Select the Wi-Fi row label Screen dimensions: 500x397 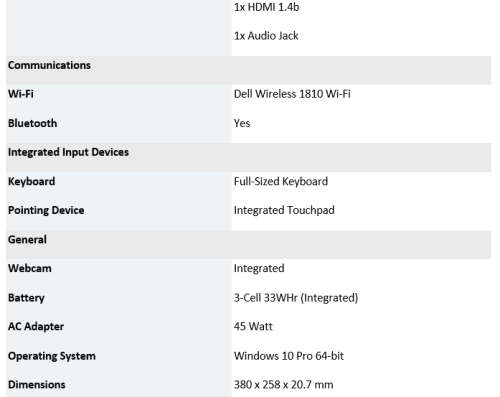21,94
